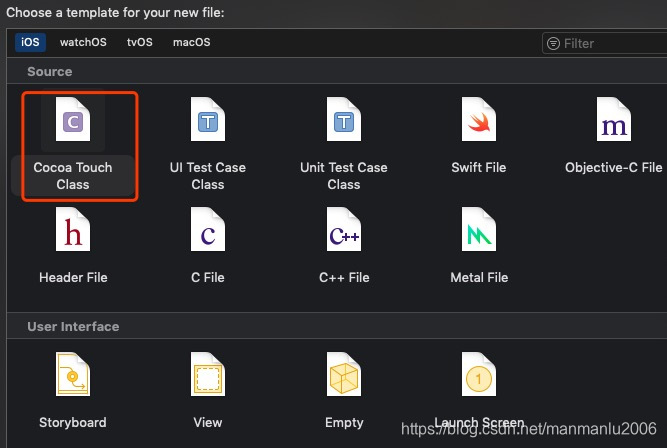667x448 pixels.
Task: Click the 'Cocoa Touch Class' label
Action: (73, 176)
